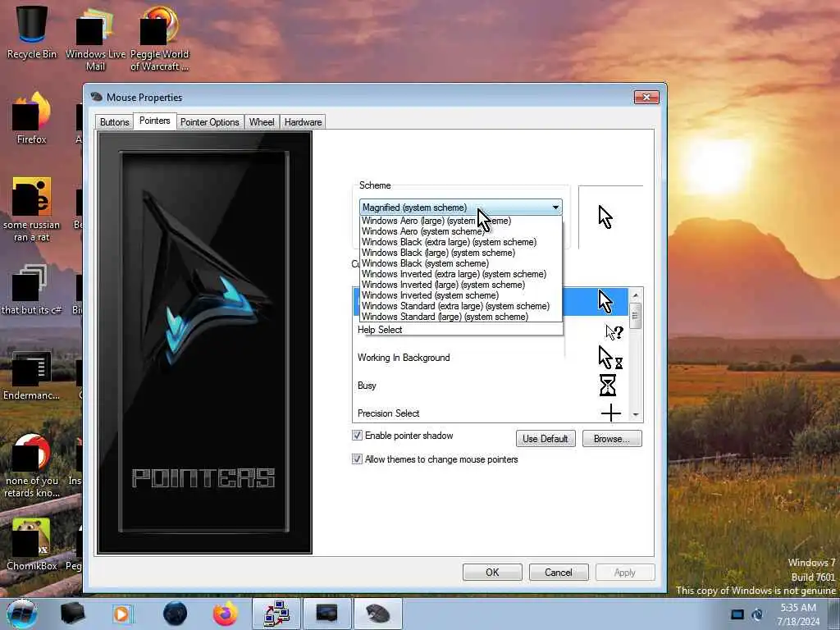Image resolution: width=840 pixels, height=630 pixels.
Task: Toggle Enable pointer shadow checkbox
Action: point(357,436)
